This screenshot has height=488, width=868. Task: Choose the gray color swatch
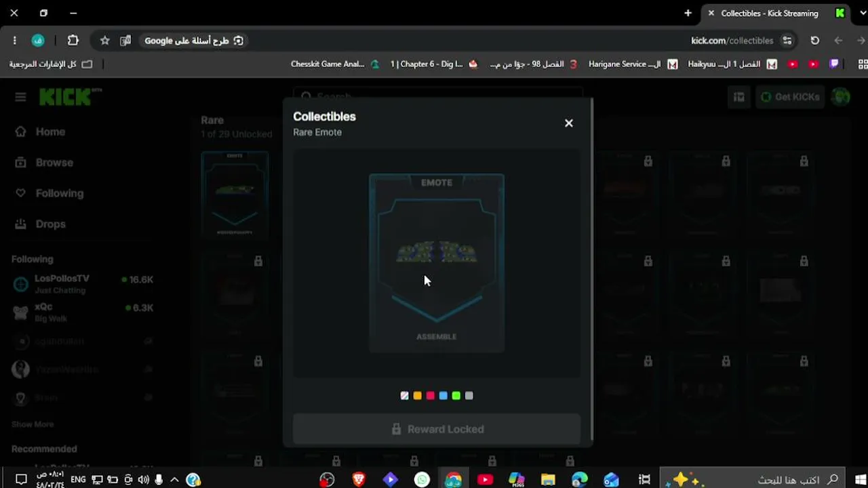pos(469,396)
